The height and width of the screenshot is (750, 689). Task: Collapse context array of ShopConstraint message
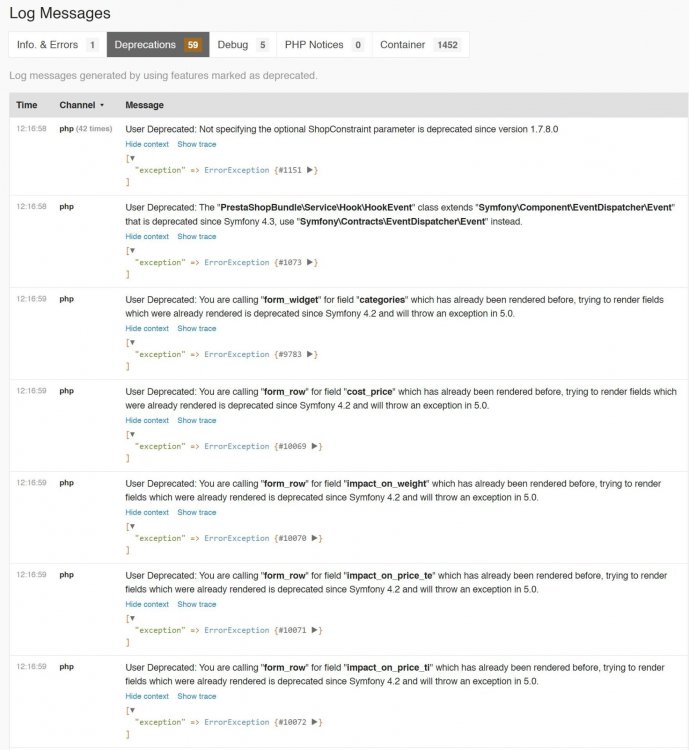tap(132, 158)
